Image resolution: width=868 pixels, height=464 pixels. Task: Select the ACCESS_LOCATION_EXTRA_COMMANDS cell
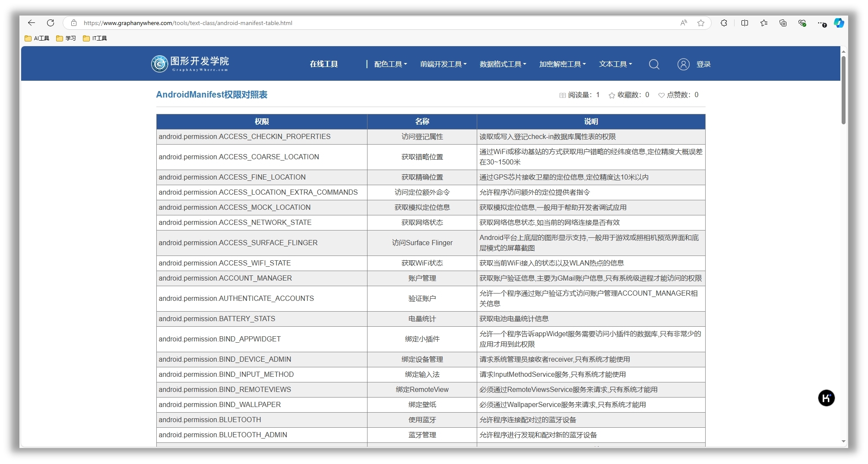coord(262,193)
